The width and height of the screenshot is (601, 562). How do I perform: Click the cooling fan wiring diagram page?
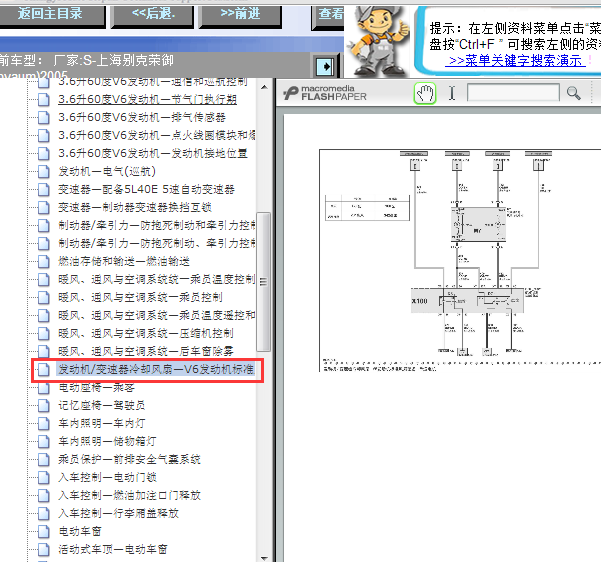click(x=460, y=261)
